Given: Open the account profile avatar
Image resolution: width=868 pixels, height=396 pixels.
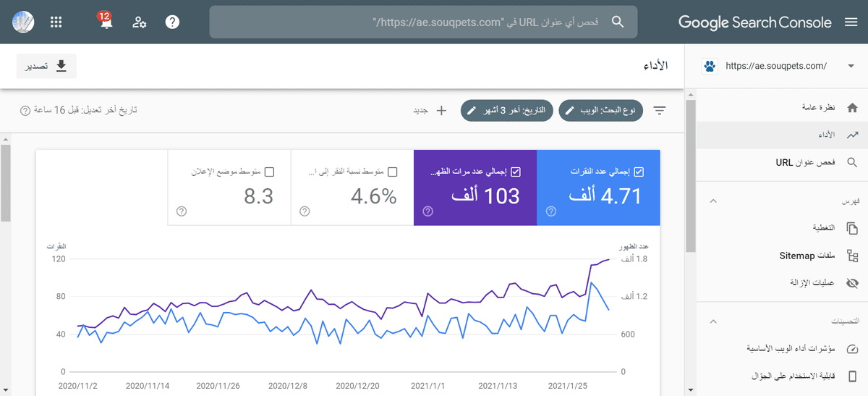Looking at the screenshot, I should point(24,22).
